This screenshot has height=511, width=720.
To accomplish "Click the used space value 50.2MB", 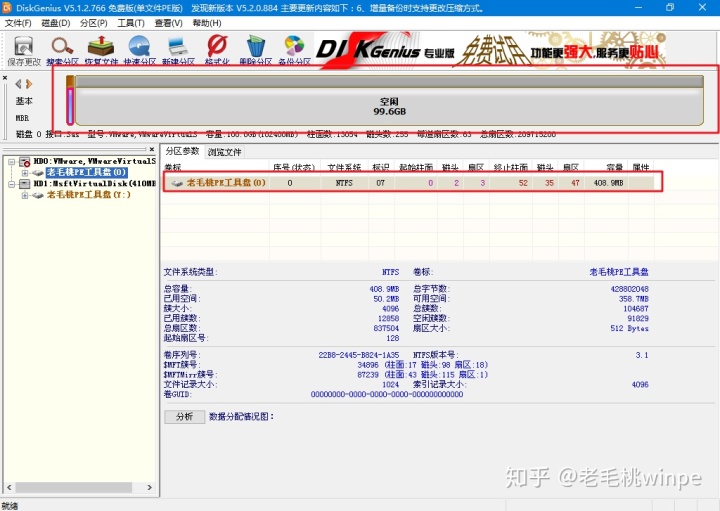I will (x=386, y=299).
